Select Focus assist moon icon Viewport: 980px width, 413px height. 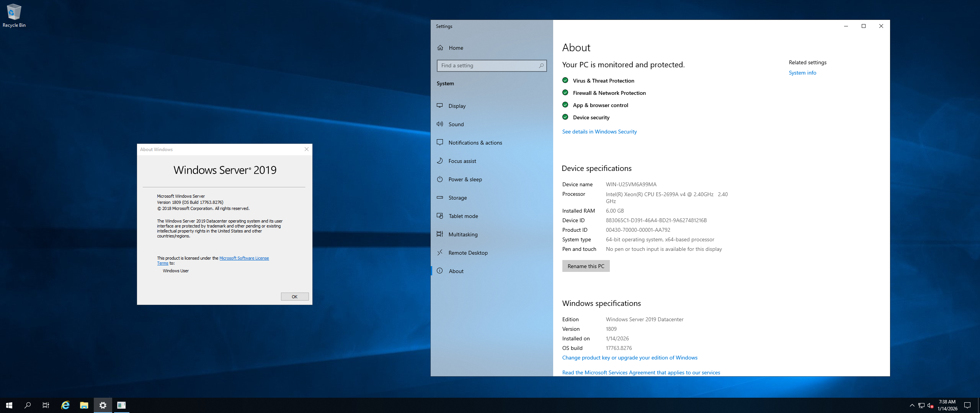(x=440, y=161)
